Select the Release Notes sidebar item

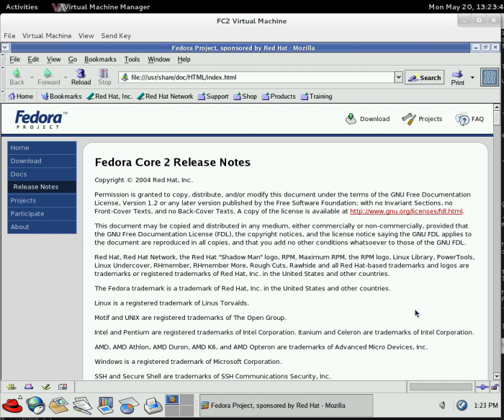(x=36, y=187)
